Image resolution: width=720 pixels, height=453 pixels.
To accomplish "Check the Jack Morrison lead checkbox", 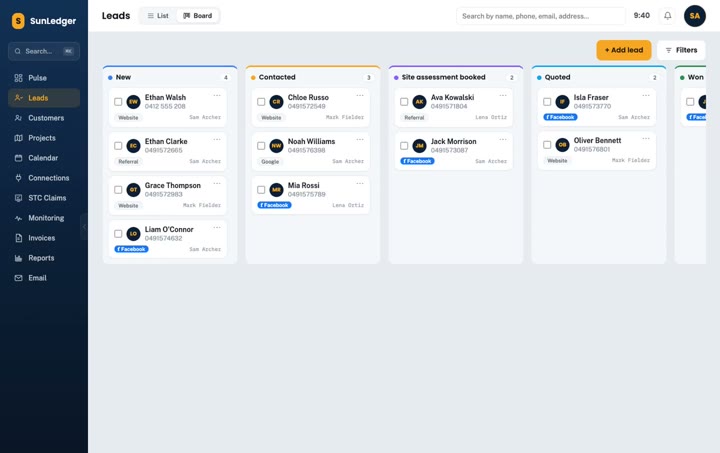I will coord(404,146).
